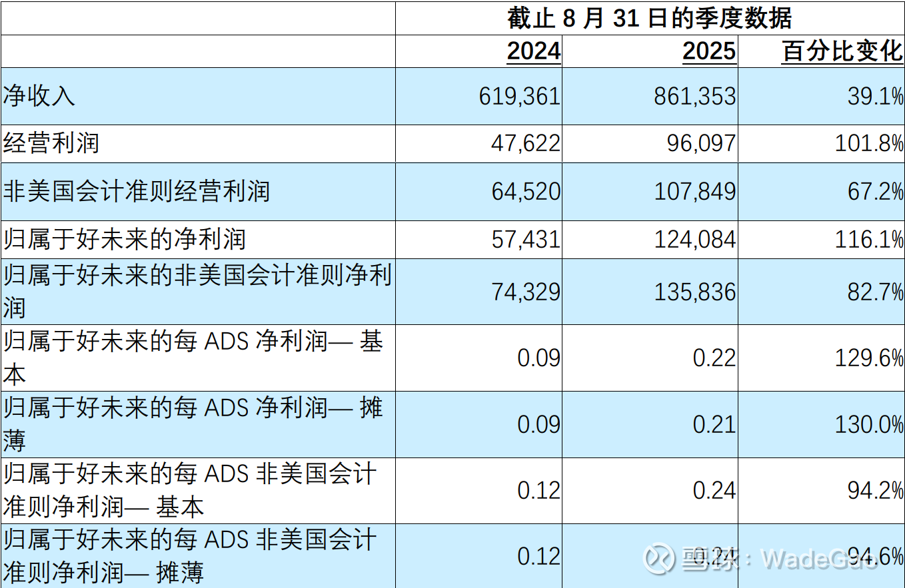Image resolution: width=905 pixels, height=588 pixels.
Task: Select the '非美国会计准则经营利润' row label
Action: (x=136, y=191)
